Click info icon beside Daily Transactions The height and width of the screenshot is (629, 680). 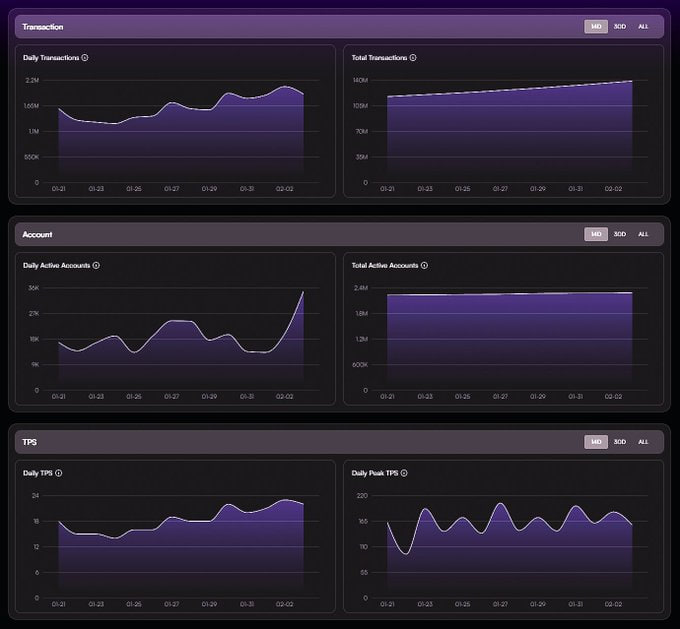pyautogui.click(x=85, y=58)
